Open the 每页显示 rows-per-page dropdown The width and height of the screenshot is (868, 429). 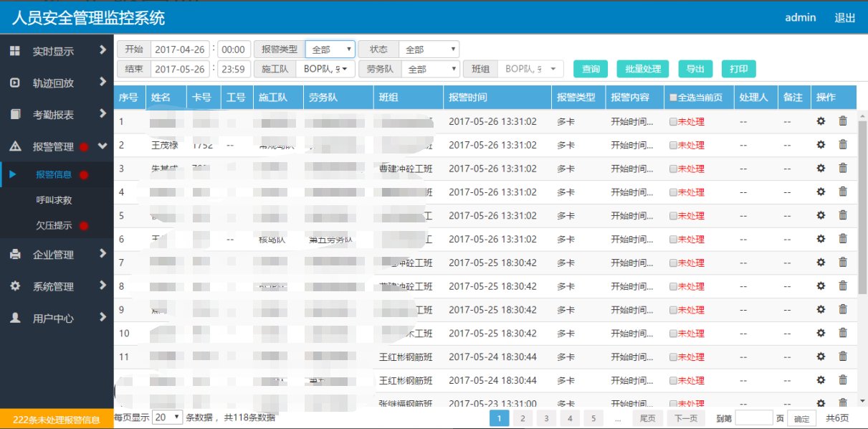(168, 417)
